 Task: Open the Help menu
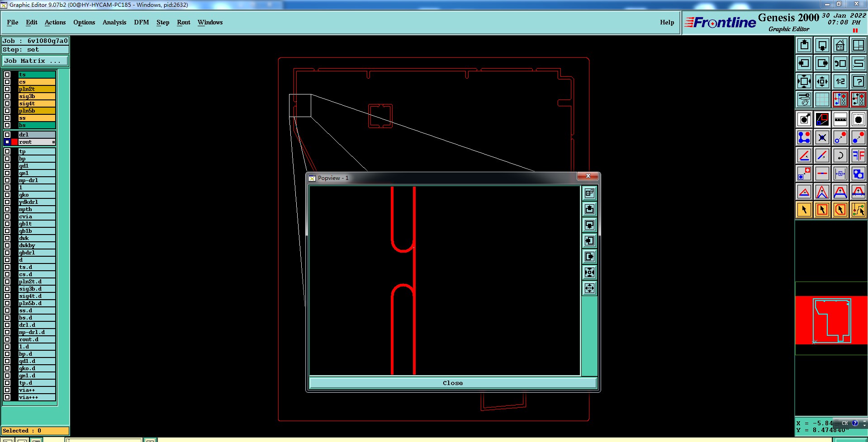[x=667, y=22]
